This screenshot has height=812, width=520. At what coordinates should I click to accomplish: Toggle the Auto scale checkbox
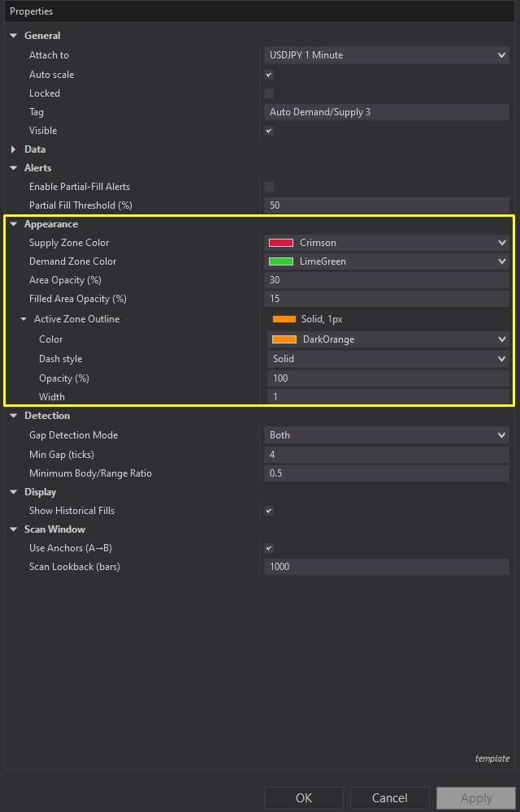point(268,74)
